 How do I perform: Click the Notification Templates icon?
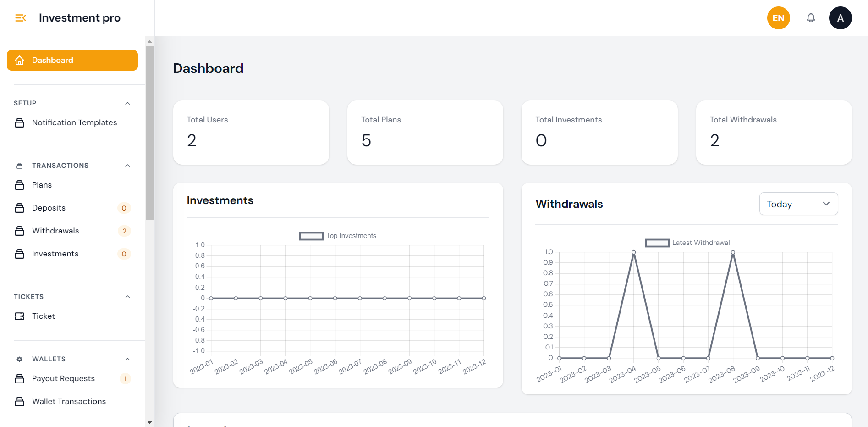19,122
